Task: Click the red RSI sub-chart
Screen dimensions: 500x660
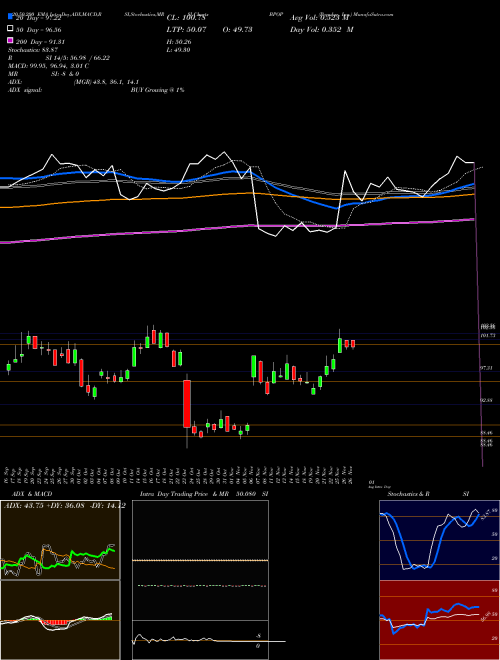Action: click(439, 620)
